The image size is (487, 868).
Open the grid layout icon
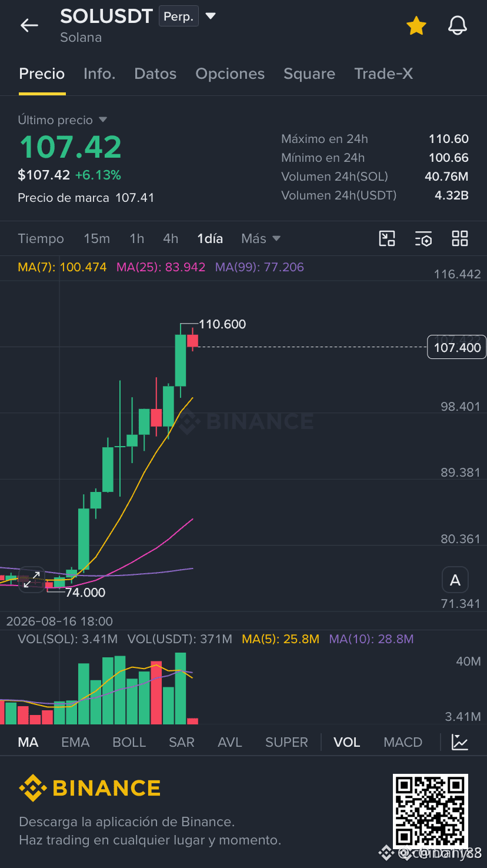click(460, 238)
